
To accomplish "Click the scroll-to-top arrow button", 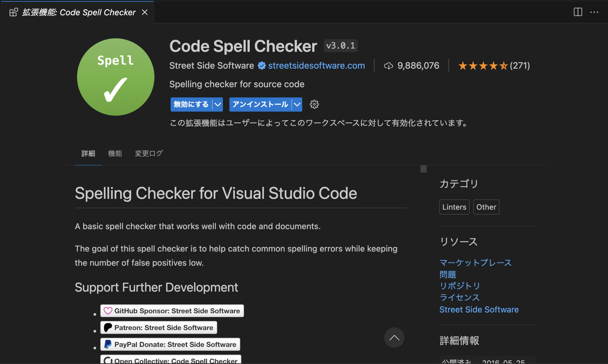I will click(x=394, y=338).
